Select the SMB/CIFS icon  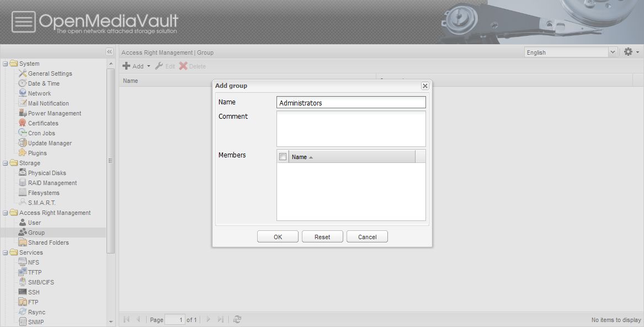(23, 282)
